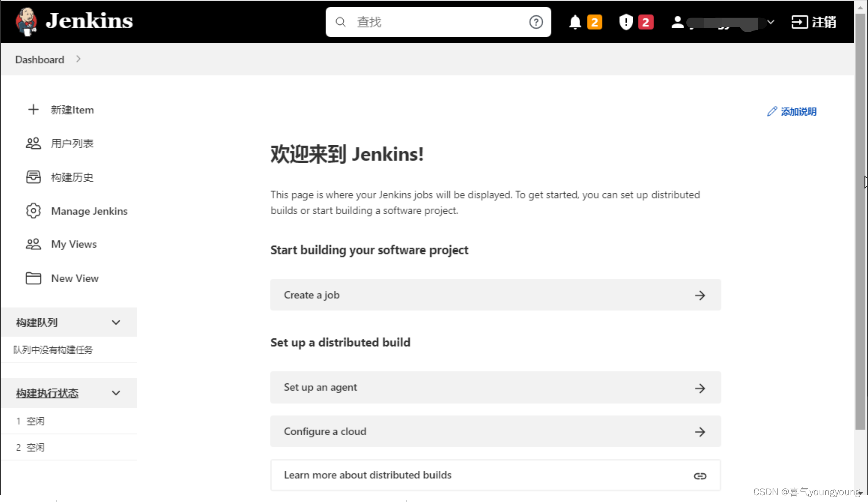Click the folder icon for New View
Viewport: 868px width, 502px height.
(x=33, y=278)
